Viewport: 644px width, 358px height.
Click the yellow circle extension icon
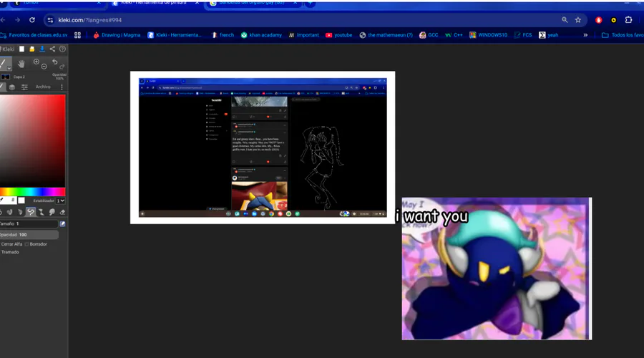click(614, 20)
